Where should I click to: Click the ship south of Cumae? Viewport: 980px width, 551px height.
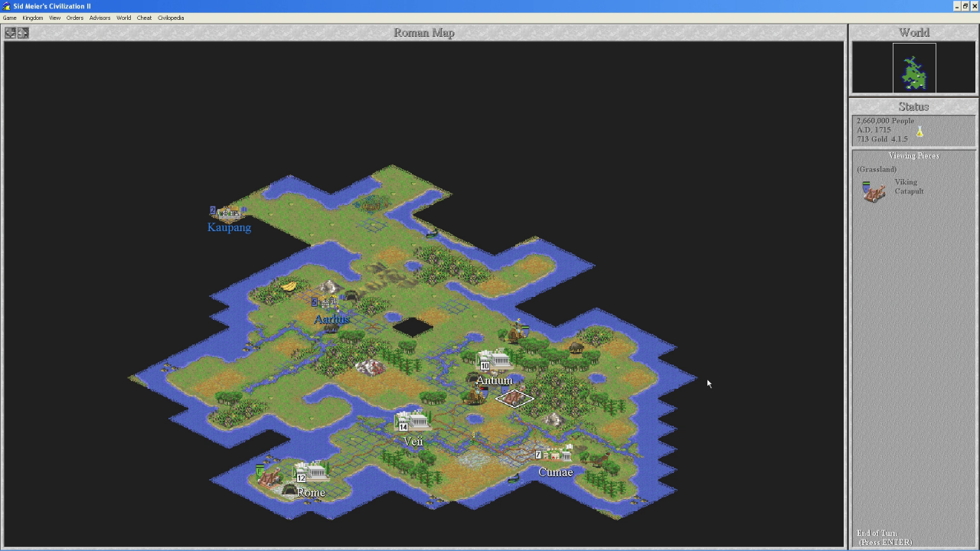tap(514, 478)
